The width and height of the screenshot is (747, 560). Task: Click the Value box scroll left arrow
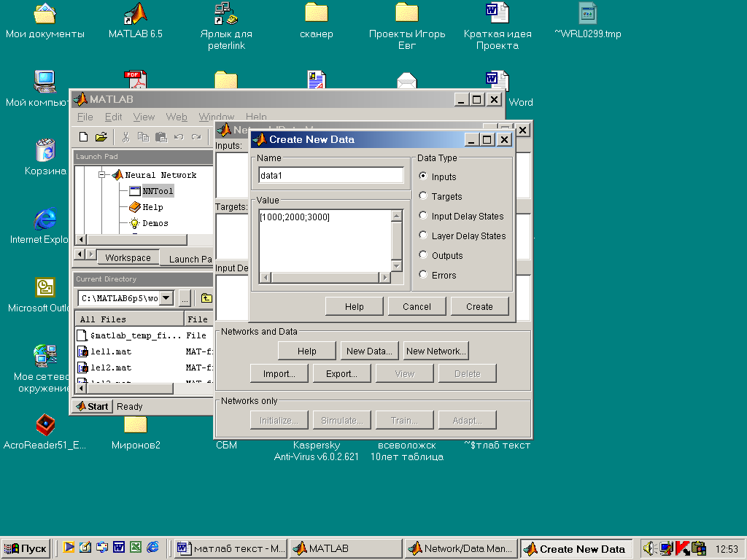266,277
